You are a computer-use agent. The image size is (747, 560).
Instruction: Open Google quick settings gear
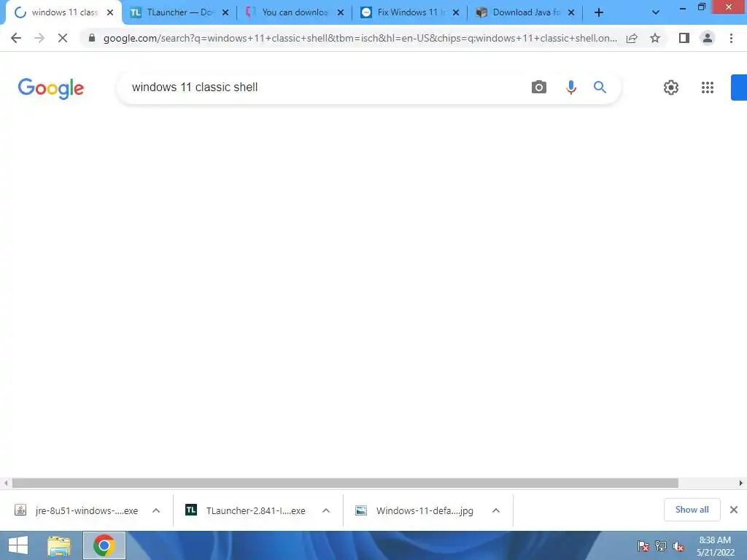(671, 87)
